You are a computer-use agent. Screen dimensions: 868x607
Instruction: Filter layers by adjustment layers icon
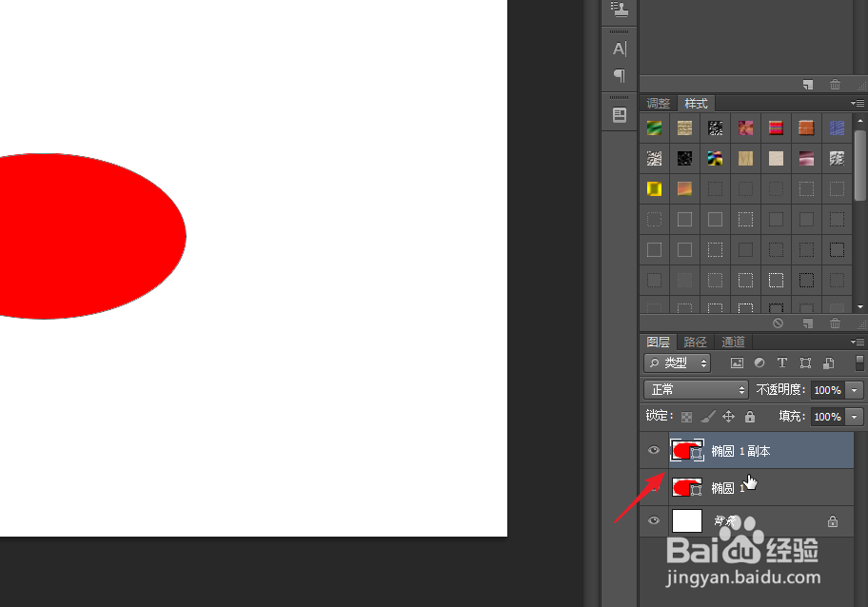(x=759, y=363)
